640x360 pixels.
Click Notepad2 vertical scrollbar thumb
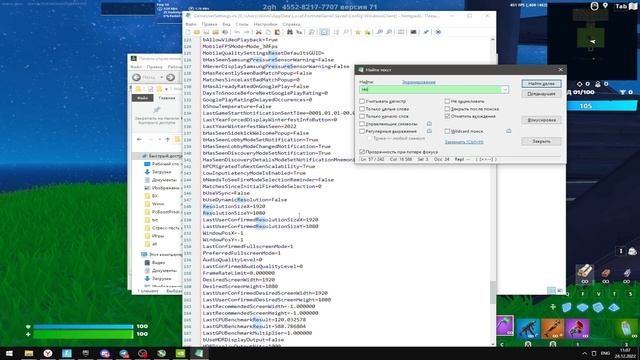tap(493, 292)
